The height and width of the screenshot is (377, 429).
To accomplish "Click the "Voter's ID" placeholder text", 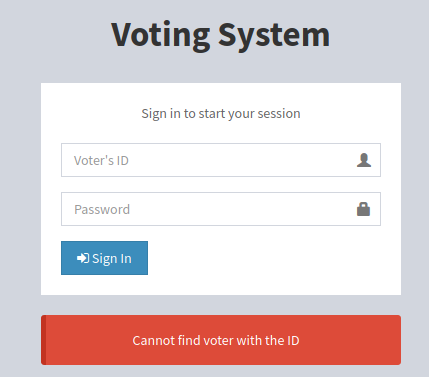I will point(101,160).
